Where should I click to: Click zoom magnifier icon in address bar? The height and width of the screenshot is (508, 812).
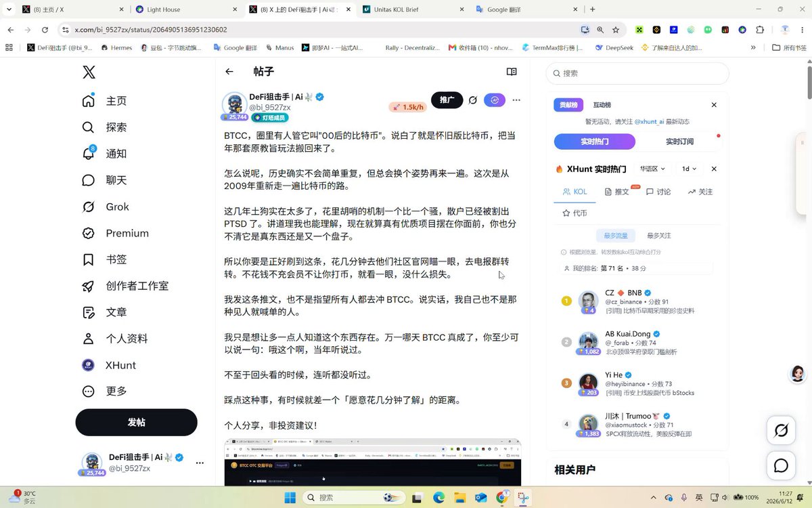pos(600,30)
